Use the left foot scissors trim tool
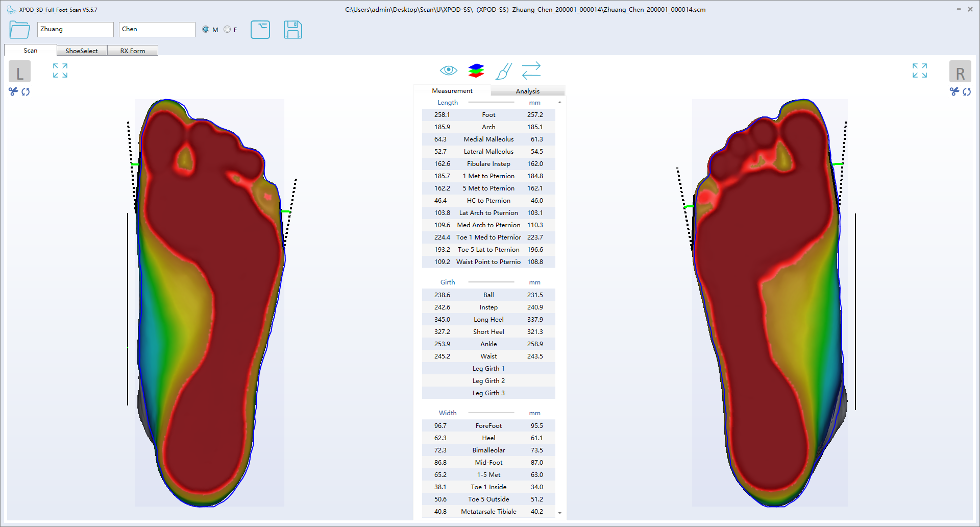This screenshot has width=980, height=527. [x=13, y=91]
